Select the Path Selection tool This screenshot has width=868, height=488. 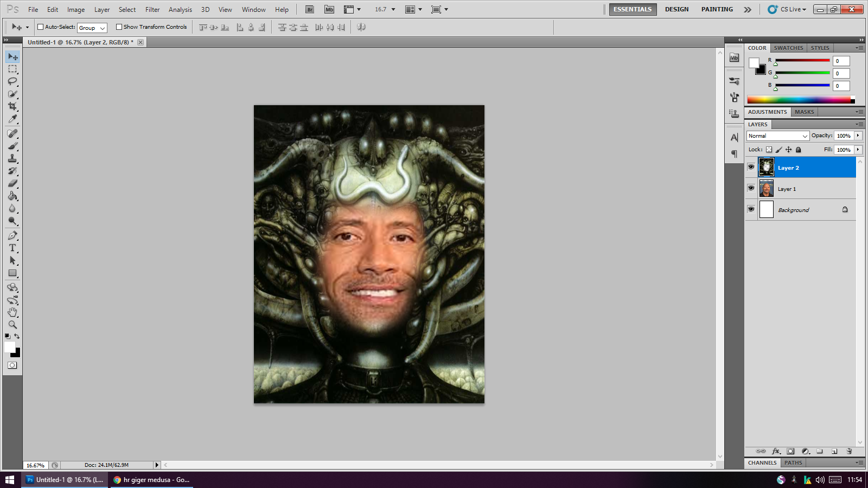(12, 260)
